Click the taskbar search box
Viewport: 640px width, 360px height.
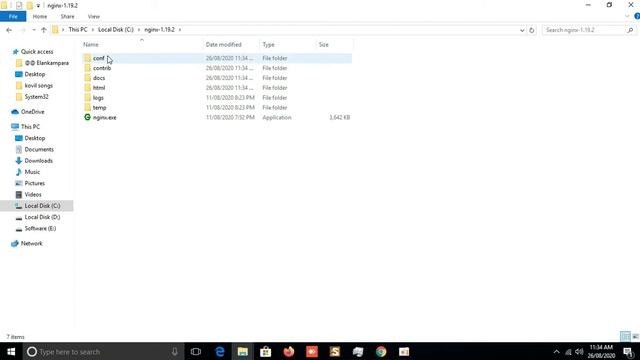tap(102, 351)
